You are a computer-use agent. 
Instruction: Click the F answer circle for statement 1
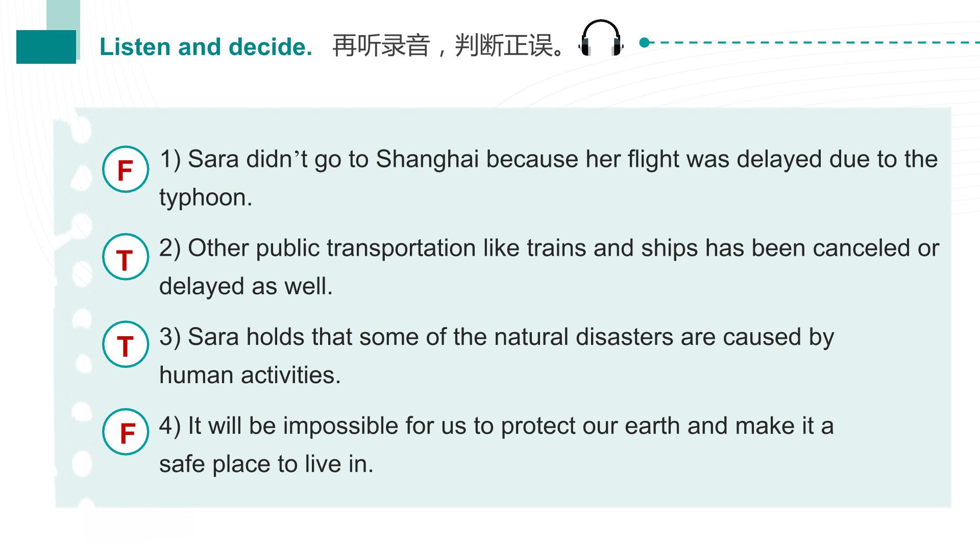point(126,169)
